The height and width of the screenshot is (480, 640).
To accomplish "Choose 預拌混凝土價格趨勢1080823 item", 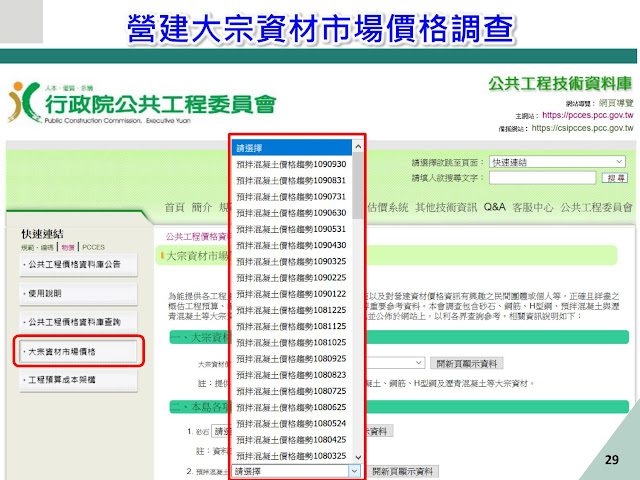I will [291, 375].
